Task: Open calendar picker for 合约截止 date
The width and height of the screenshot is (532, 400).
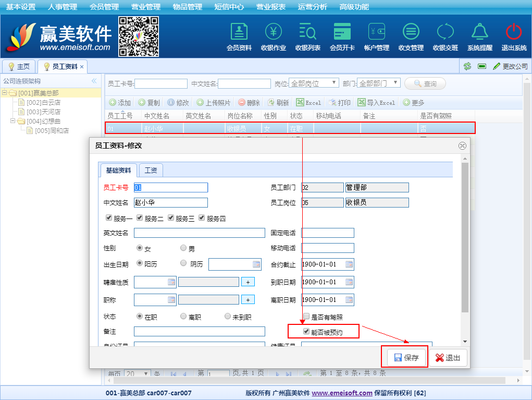Action: pos(349,264)
